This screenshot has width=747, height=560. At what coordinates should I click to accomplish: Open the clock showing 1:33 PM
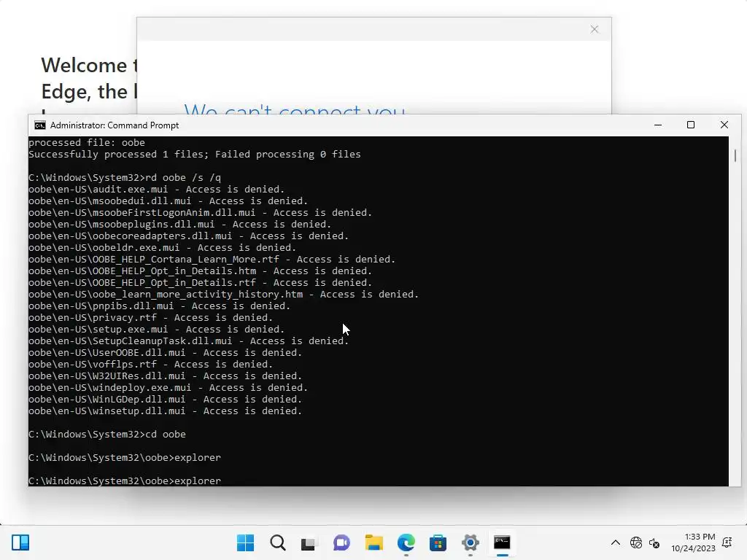pos(694,542)
